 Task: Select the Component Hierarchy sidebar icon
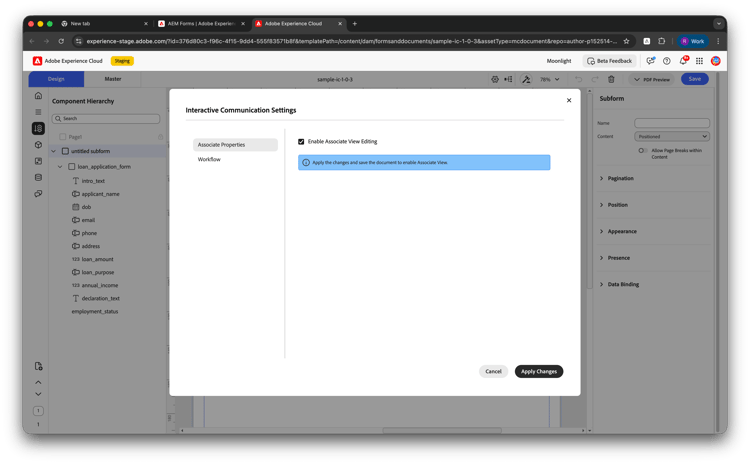38,128
